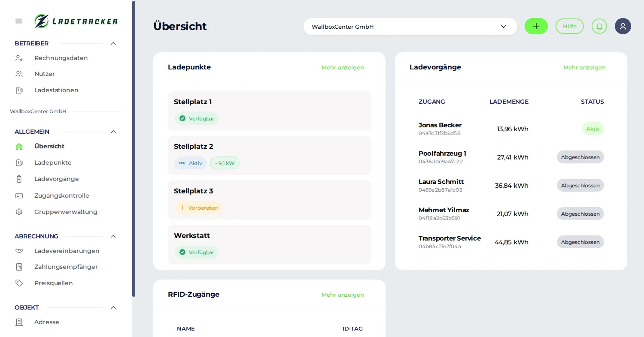
Task: Collapse the OBJEKT section
Action: [x=113, y=307]
